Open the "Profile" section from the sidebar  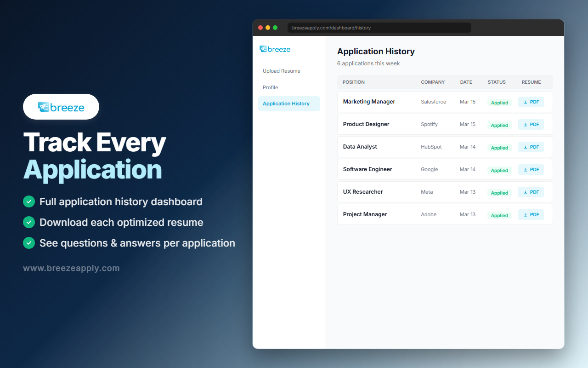tap(270, 87)
